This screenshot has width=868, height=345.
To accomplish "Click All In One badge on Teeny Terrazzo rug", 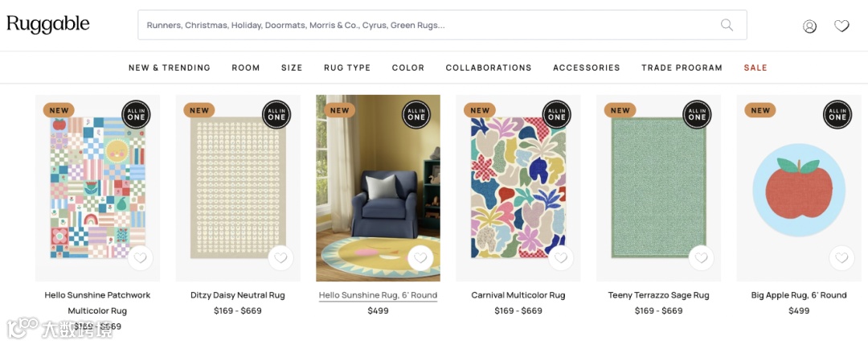I will (697, 114).
